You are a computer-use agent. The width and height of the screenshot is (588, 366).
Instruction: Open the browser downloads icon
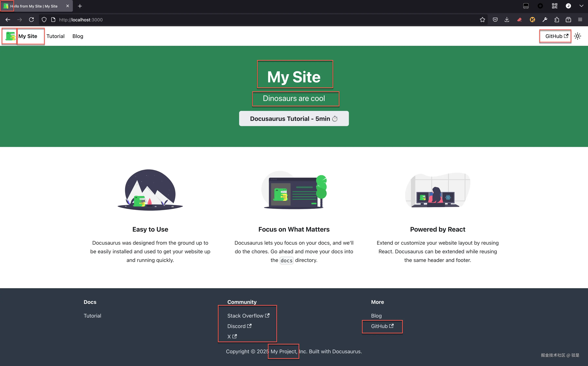point(507,20)
